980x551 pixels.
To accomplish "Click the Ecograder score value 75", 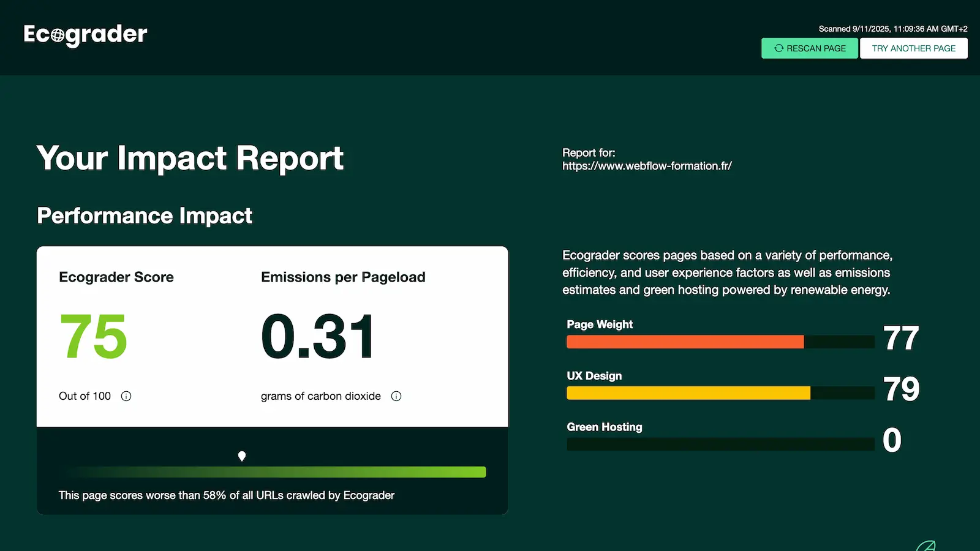I will pyautogui.click(x=93, y=336).
